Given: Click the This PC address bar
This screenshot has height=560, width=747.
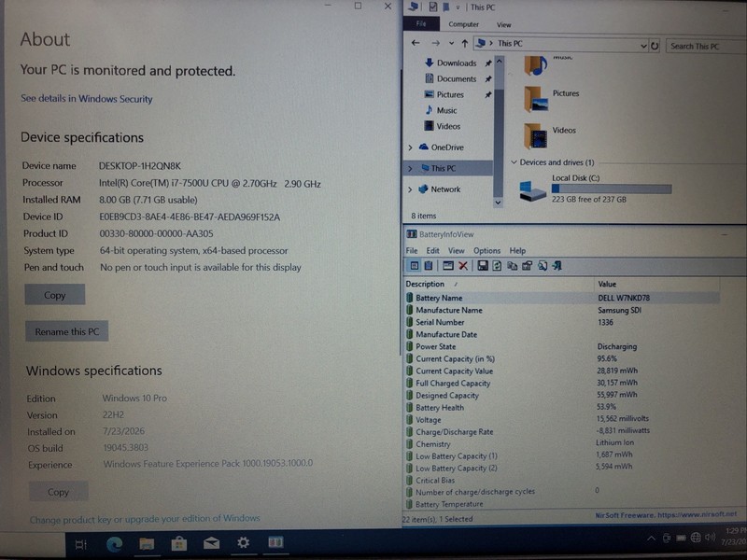Looking at the screenshot, I should 559,44.
